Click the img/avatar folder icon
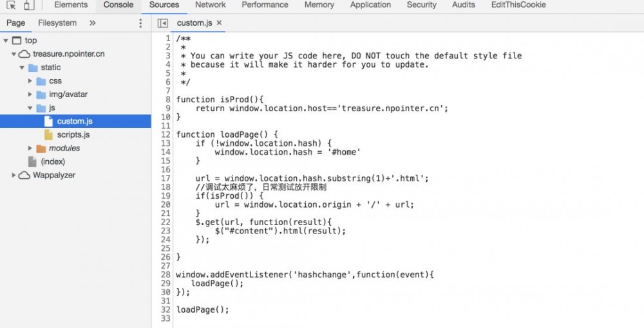This screenshot has width=644, height=328. (41, 95)
